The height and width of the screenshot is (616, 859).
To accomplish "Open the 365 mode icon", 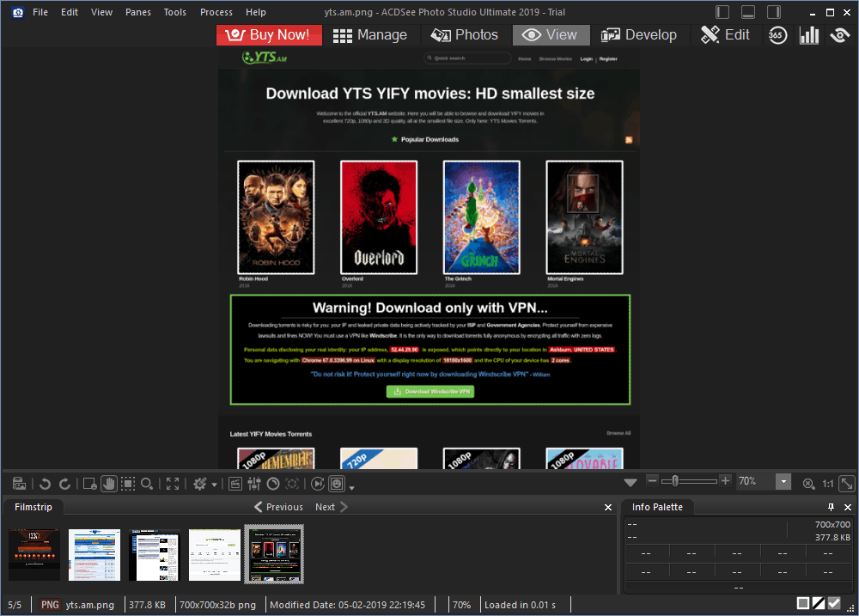I will [777, 35].
